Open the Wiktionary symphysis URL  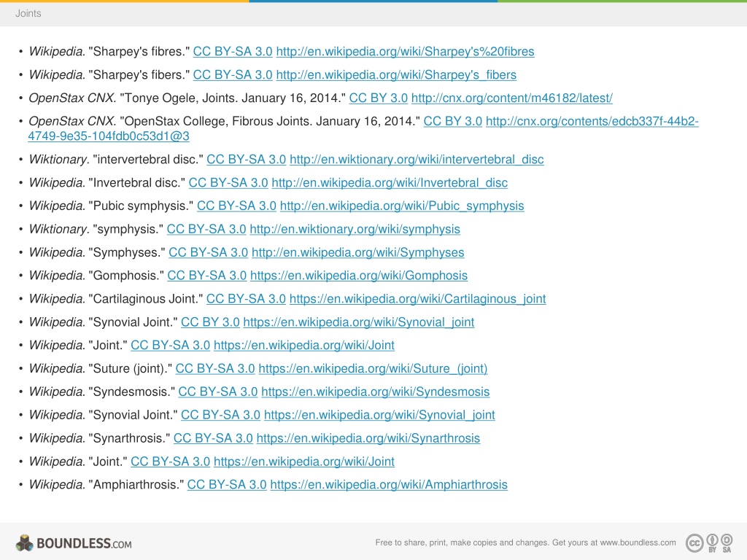click(x=355, y=230)
